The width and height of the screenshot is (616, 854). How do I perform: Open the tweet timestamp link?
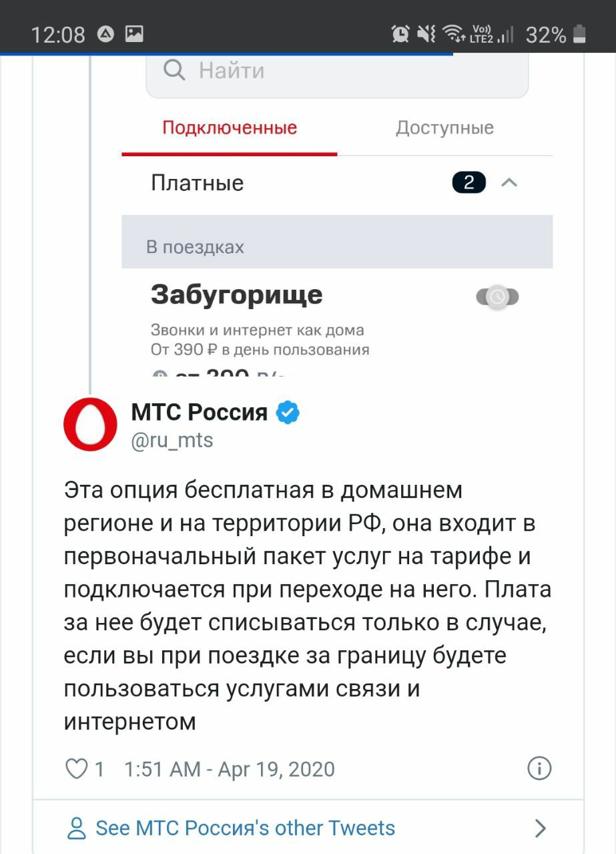point(229,769)
